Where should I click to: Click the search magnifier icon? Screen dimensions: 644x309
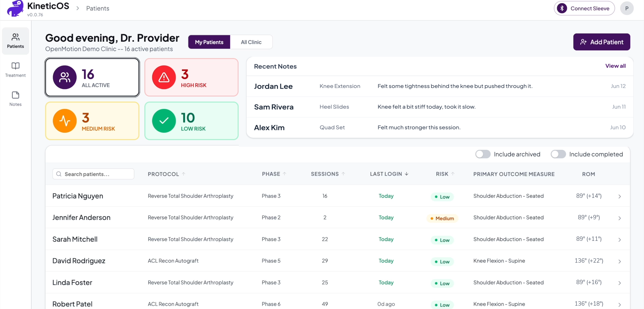[x=59, y=174]
